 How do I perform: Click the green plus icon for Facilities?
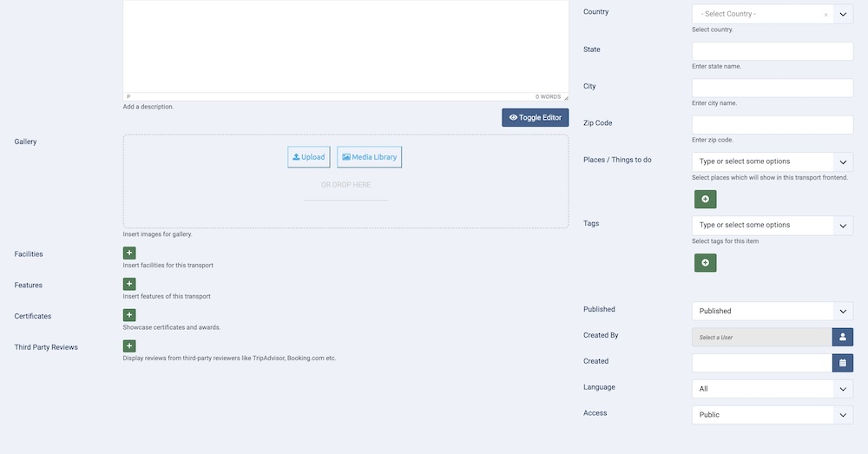click(x=129, y=253)
